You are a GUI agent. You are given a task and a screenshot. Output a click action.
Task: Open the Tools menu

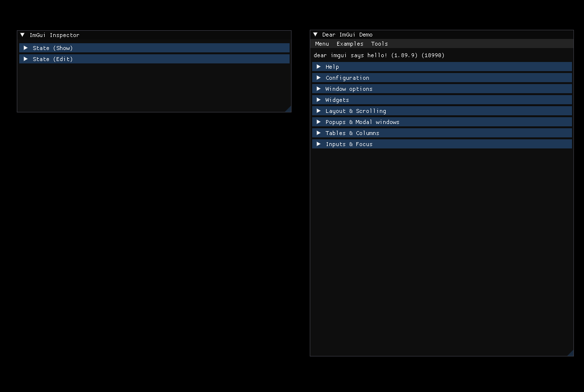(x=379, y=44)
